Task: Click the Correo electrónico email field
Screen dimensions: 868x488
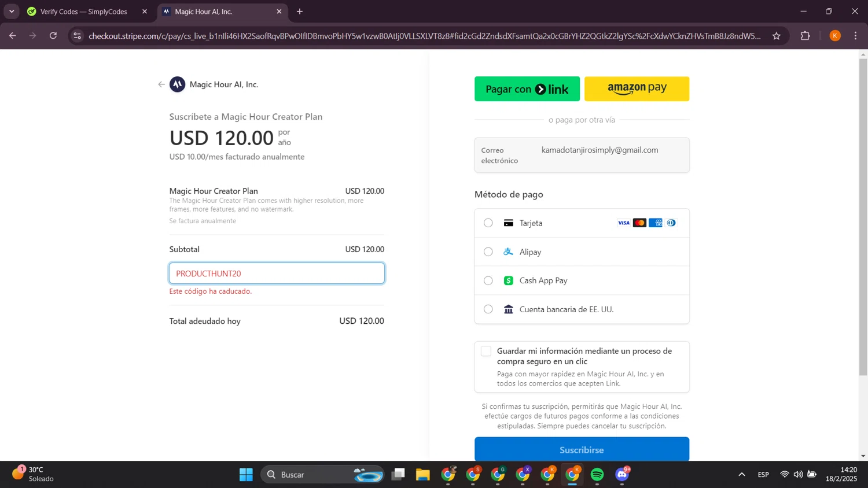Action: [582, 155]
